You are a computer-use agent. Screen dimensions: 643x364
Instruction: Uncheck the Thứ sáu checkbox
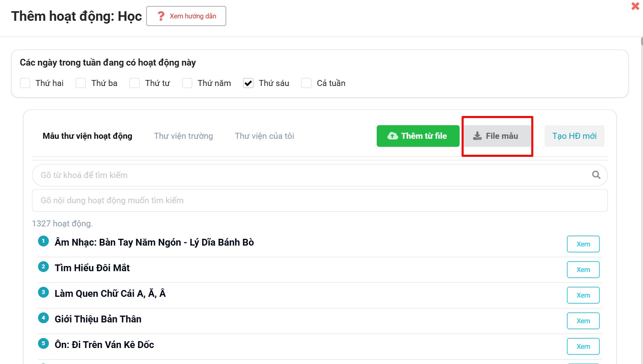click(x=248, y=83)
